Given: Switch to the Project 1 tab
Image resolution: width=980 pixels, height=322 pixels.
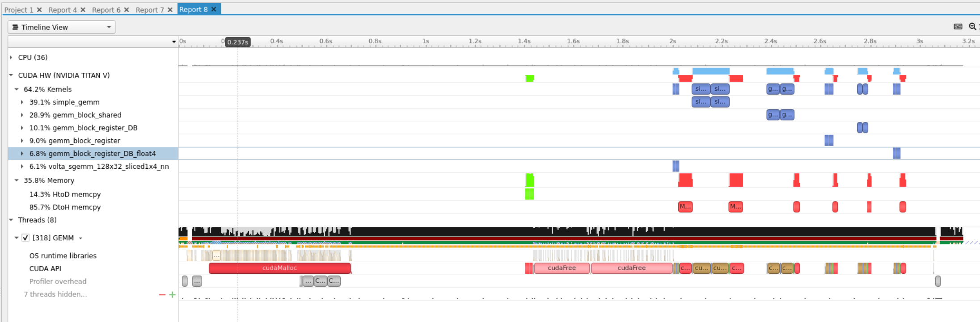Looking at the screenshot, I should click(19, 10).
